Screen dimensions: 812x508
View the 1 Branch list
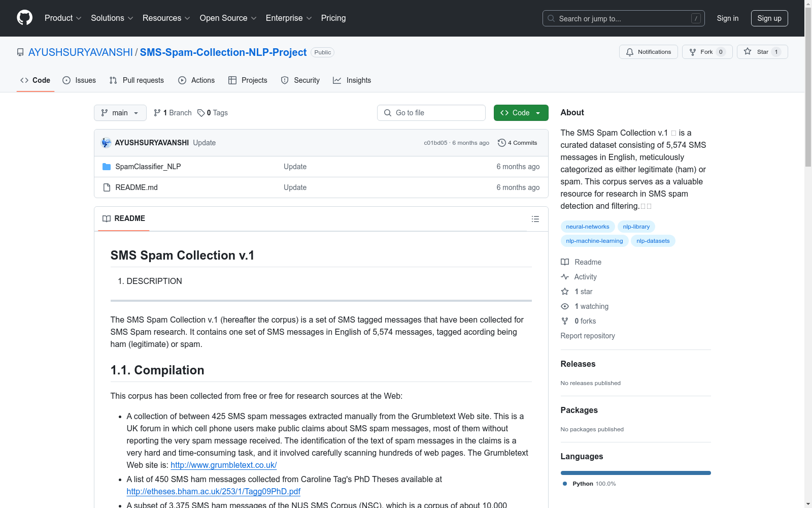(173, 113)
